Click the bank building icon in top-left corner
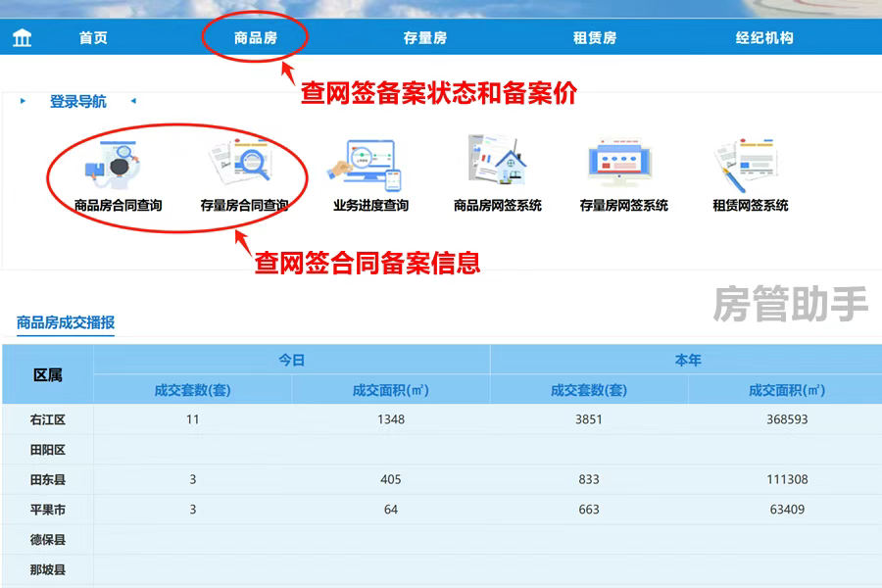This screenshot has width=882, height=588. tap(22, 35)
